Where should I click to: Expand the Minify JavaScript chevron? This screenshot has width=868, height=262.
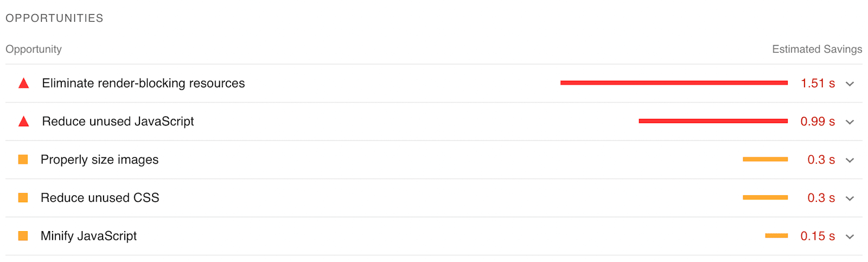850,237
